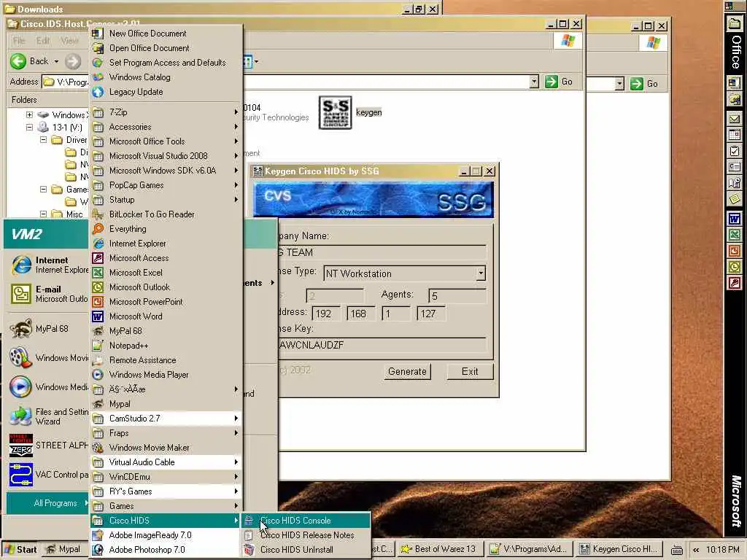Click the License Key field in keygen
The image size is (747, 560).
[x=382, y=345]
